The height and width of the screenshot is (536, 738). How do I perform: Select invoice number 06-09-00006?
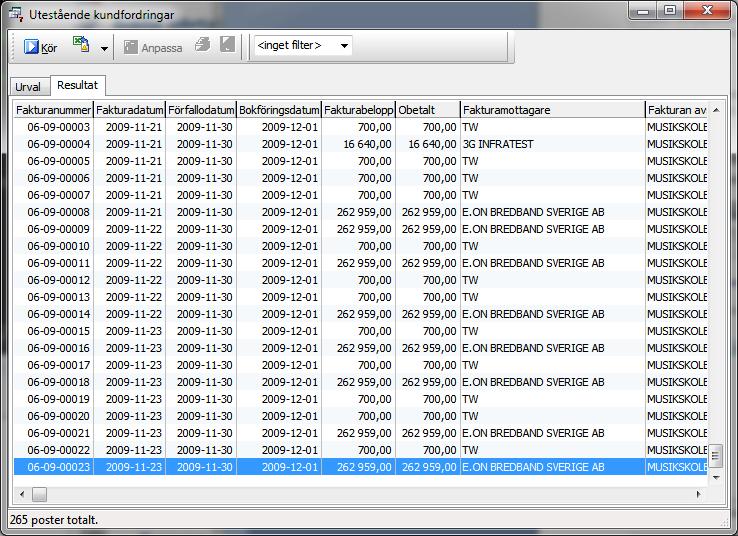(58, 178)
